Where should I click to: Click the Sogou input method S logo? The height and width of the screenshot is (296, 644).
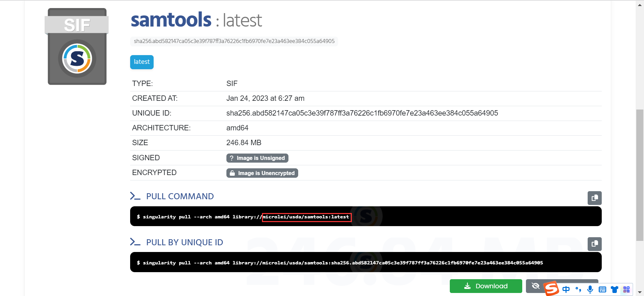pos(551,289)
